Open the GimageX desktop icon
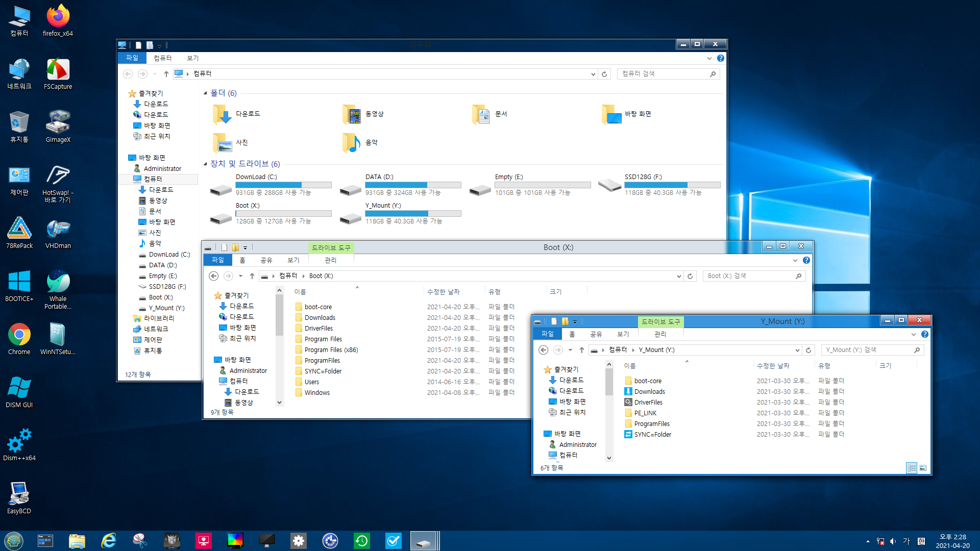Viewport: 980px width, 551px height. [58, 127]
